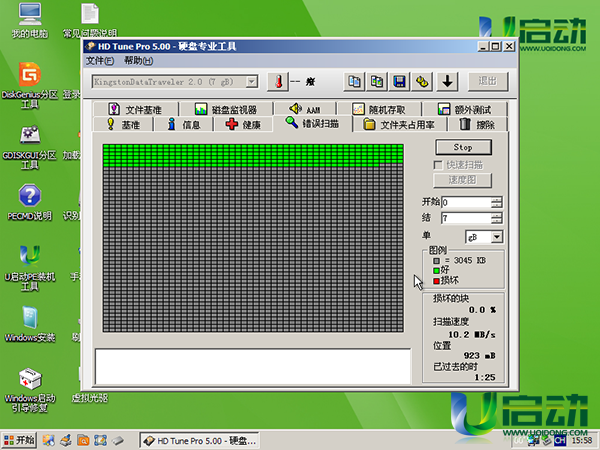Screen dimensions: 600x450
Task: Adjust the 开始 start value spinner
Action: coord(496,202)
